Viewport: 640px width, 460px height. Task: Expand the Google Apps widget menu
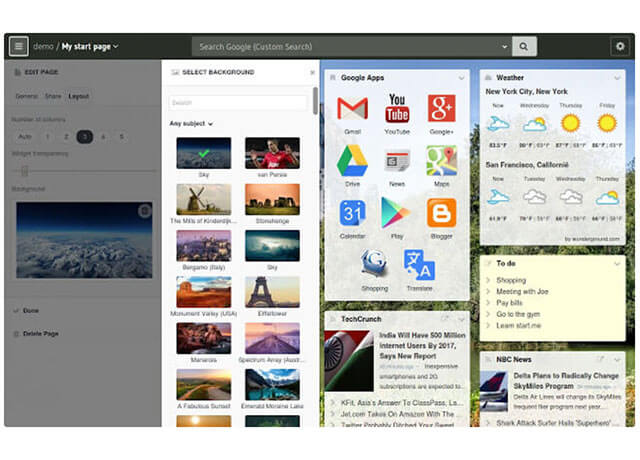click(x=462, y=77)
